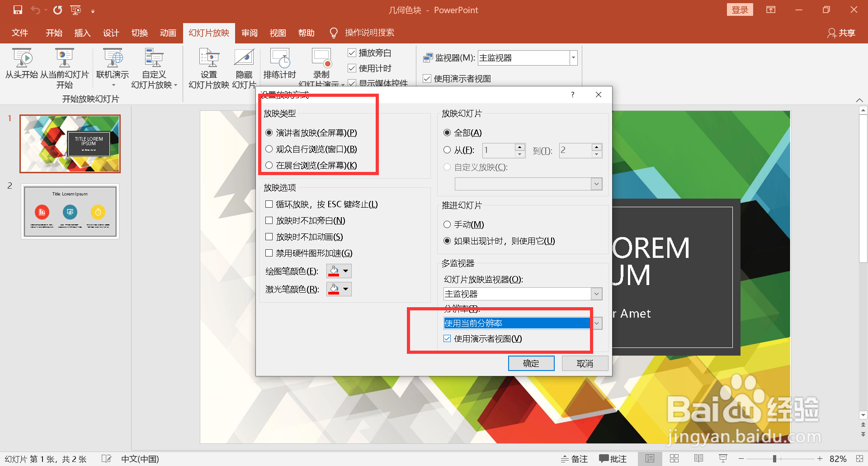868x466 pixels.
Task: Click the Save icon in quick access toolbar
Action: click(18, 10)
